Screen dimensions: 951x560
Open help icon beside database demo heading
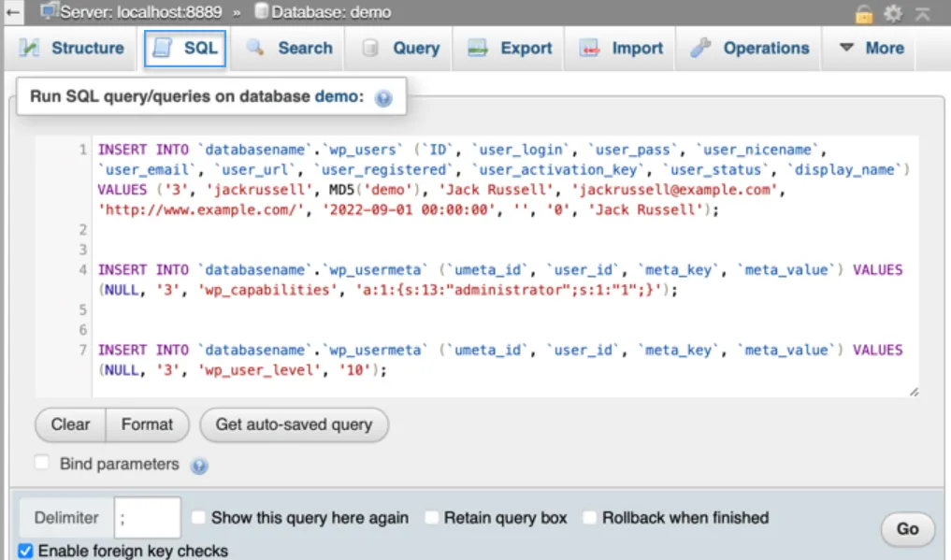[x=383, y=97]
